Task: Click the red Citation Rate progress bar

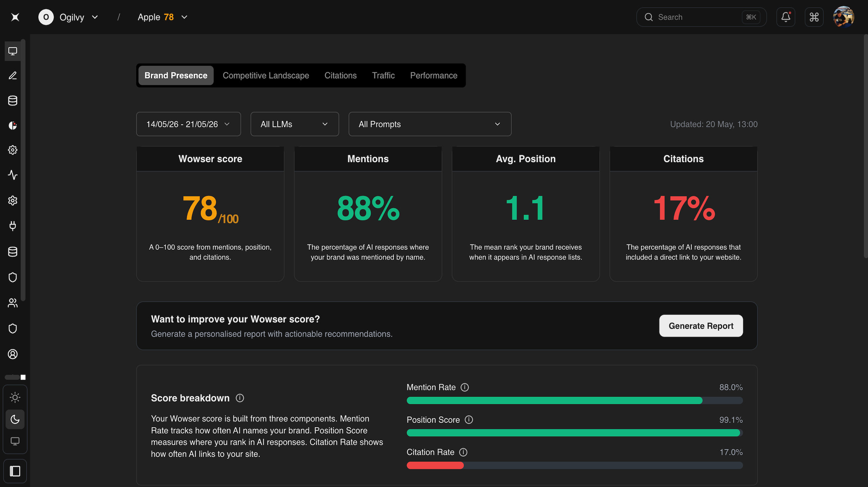Action: [435, 465]
